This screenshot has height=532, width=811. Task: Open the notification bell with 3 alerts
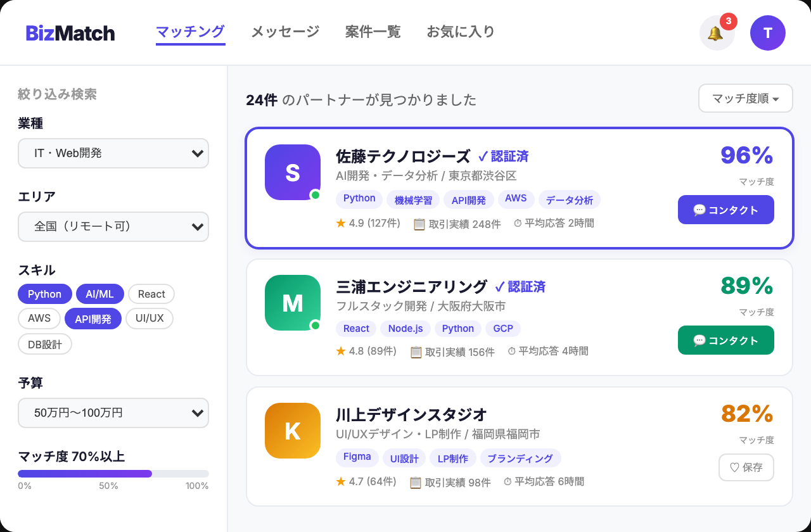pos(717,33)
